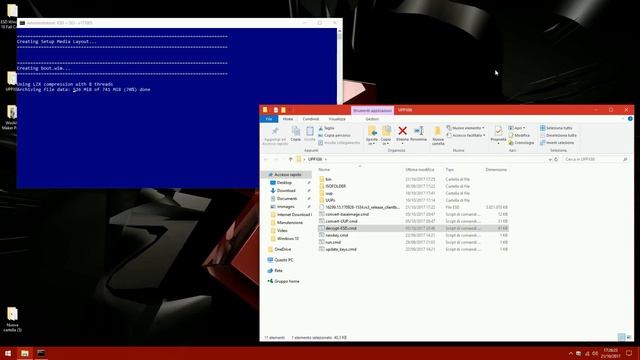The width and height of the screenshot is (640, 360).
Task: Select Video in navigation pane
Action: coord(282,231)
